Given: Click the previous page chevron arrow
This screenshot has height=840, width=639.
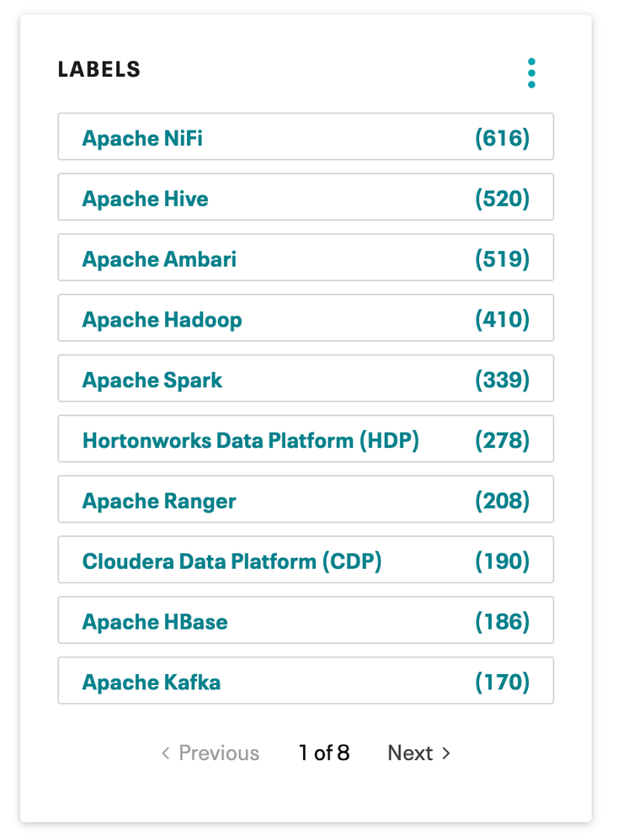Looking at the screenshot, I should [x=166, y=753].
